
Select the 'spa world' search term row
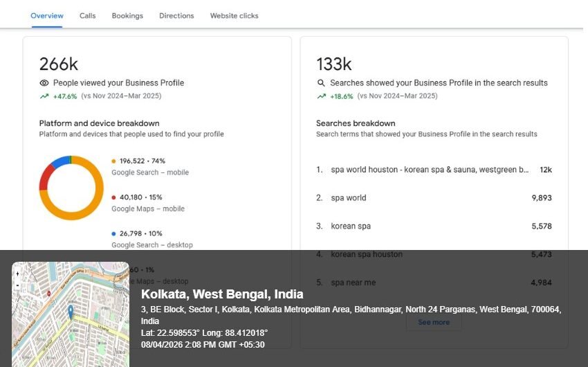click(434, 198)
